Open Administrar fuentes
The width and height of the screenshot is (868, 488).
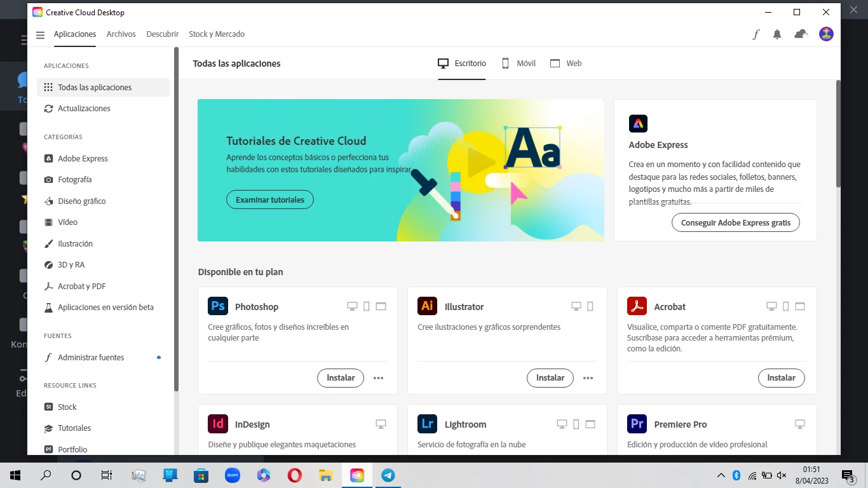[103, 358]
